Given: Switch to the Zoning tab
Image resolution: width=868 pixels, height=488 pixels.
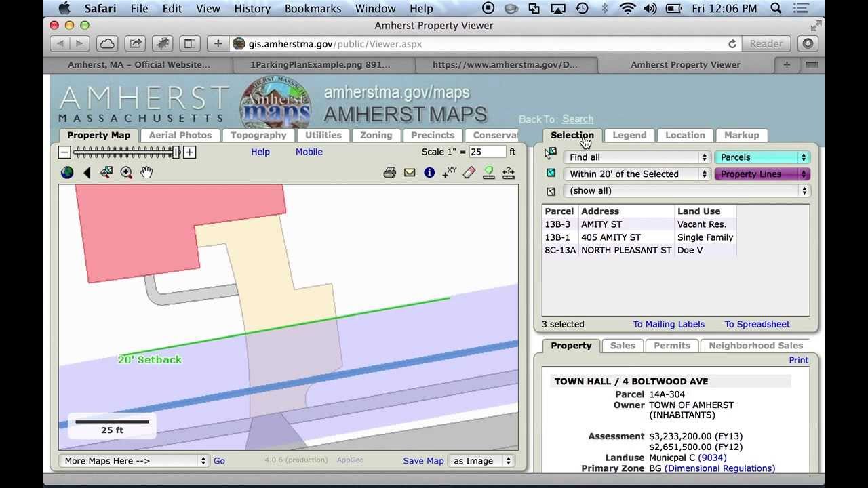Looking at the screenshot, I should (x=376, y=135).
